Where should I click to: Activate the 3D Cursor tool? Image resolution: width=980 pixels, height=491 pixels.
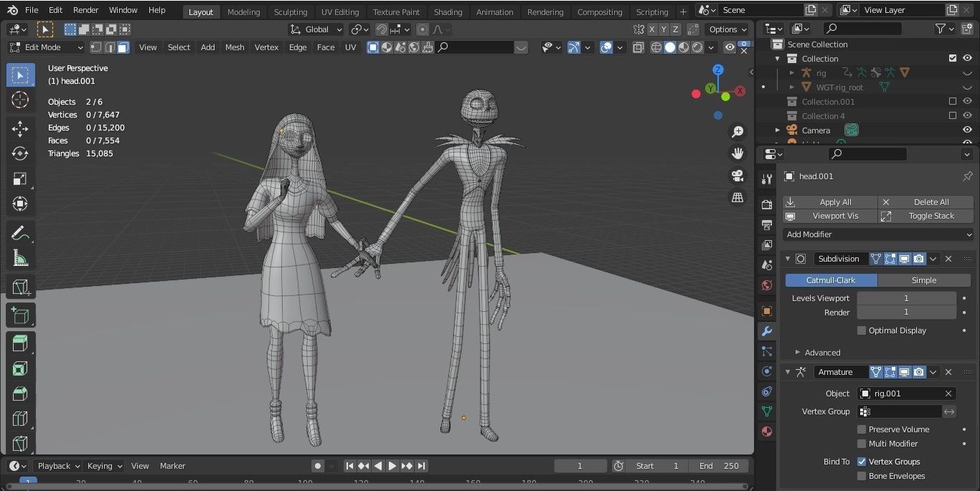click(20, 100)
